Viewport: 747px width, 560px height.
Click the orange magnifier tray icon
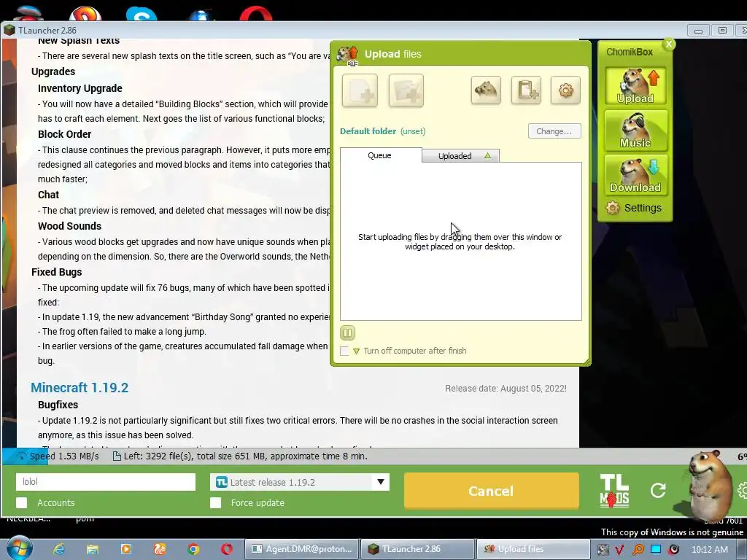tap(638, 550)
